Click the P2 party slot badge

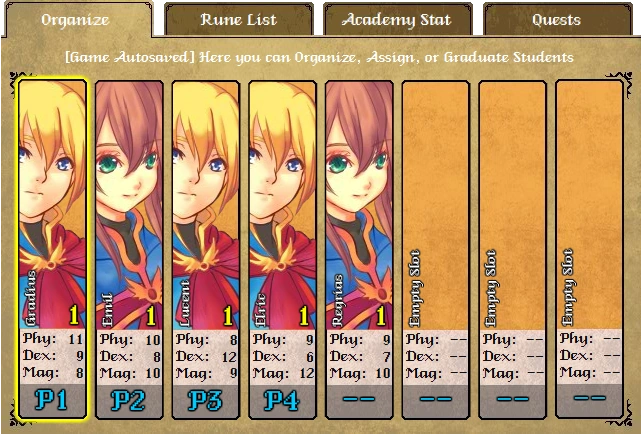(129, 400)
